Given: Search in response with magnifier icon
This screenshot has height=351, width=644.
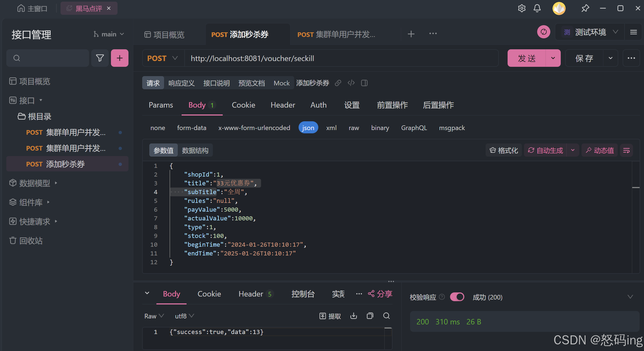Looking at the screenshot, I should pyautogui.click(x=387, y=316).
